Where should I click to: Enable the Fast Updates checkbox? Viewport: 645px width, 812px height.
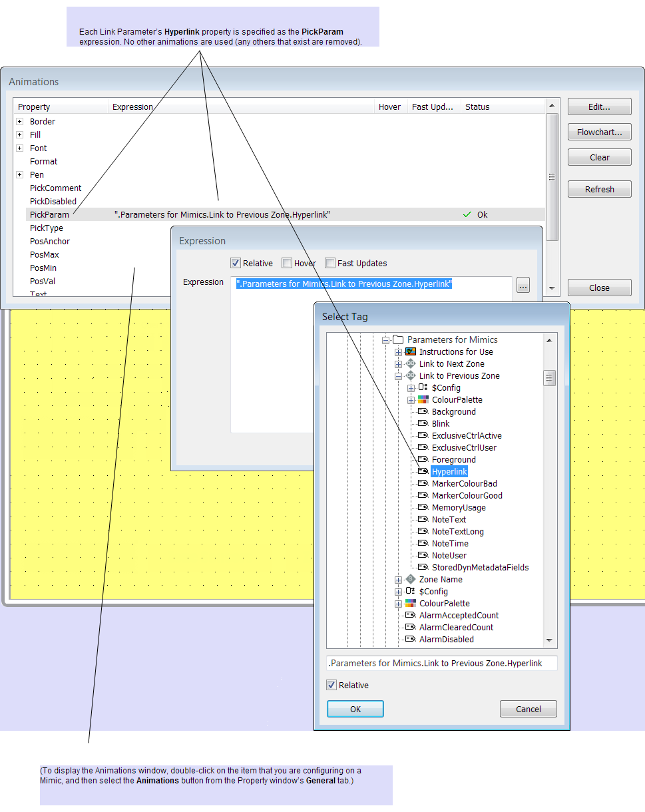point(330,263)
